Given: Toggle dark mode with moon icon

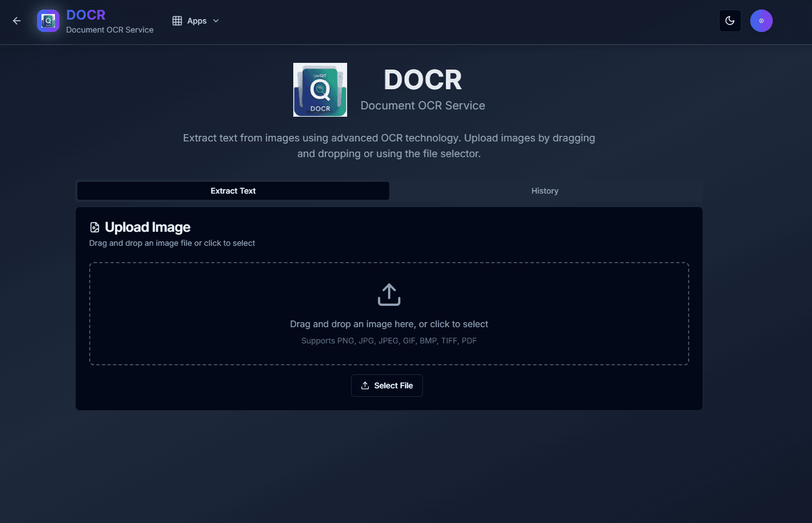Looking at the screenshot, I should click(730, 21).
